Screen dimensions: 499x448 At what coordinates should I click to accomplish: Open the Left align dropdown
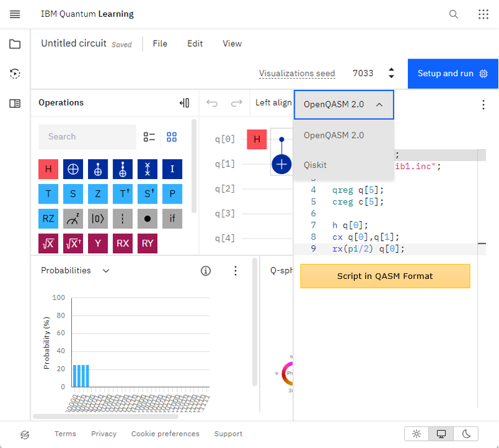[274, 103]
